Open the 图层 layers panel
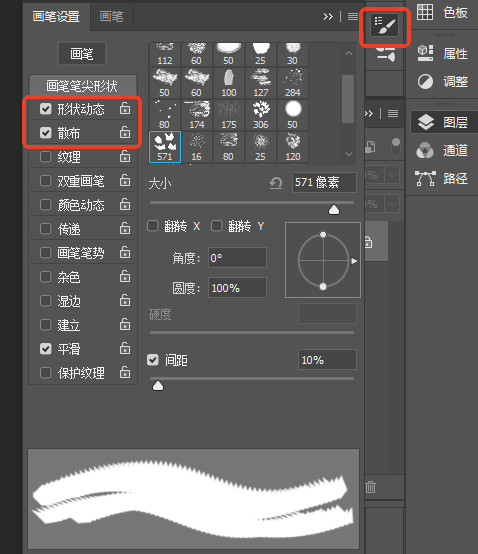This screenshot has width=478, height=554. point(443,122)
